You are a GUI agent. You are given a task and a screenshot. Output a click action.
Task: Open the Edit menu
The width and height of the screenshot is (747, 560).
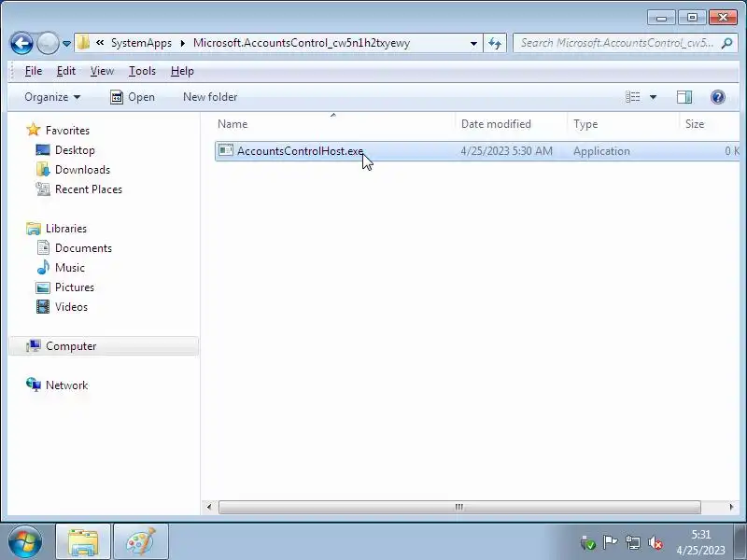[65, 71]
